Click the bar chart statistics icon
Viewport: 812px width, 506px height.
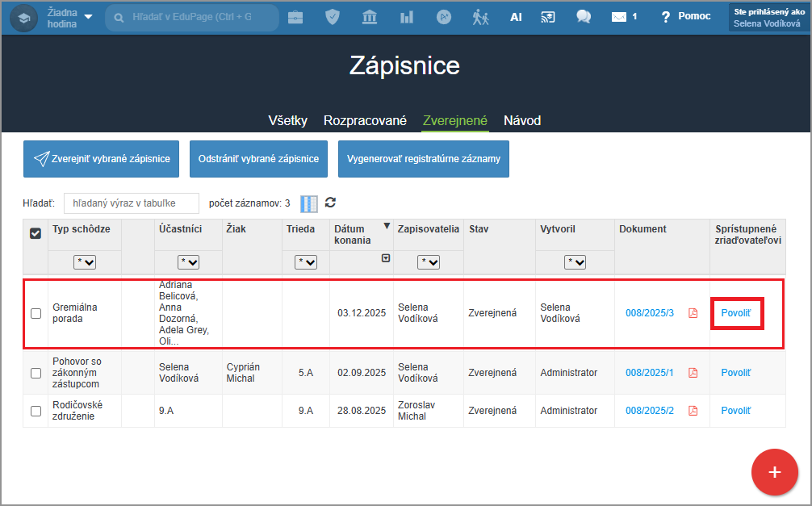click(x=407, y=17)
